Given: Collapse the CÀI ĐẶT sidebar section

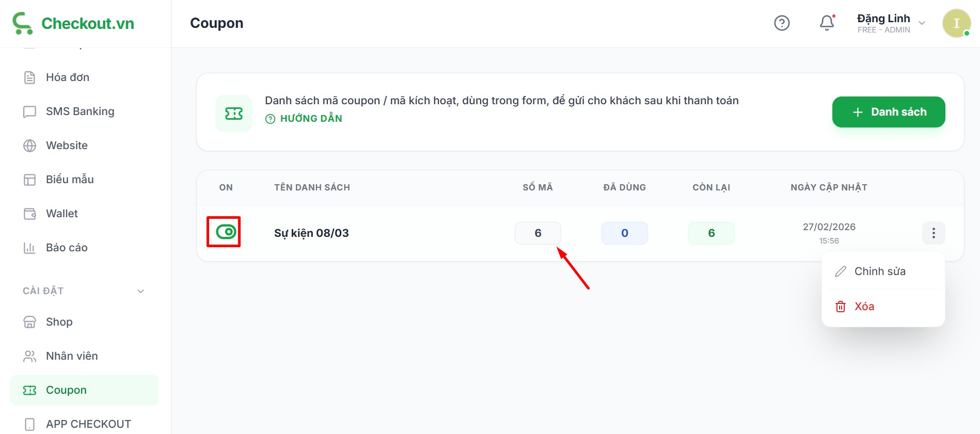Looking at the screenshot, I should click(x=140, y=291).
